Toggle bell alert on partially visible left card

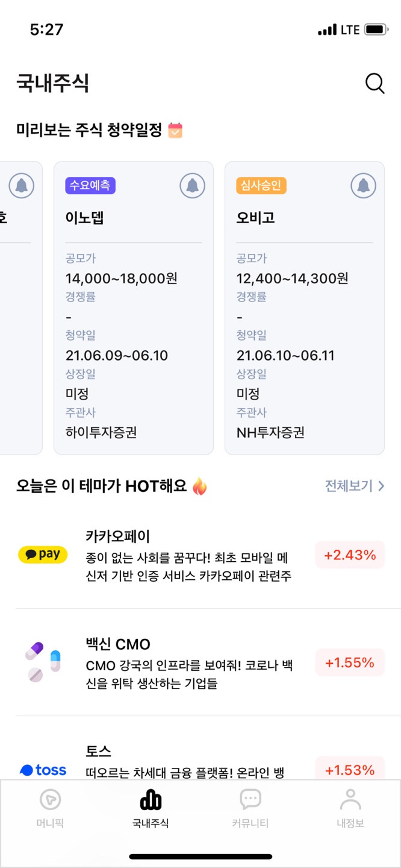point(22,186)
